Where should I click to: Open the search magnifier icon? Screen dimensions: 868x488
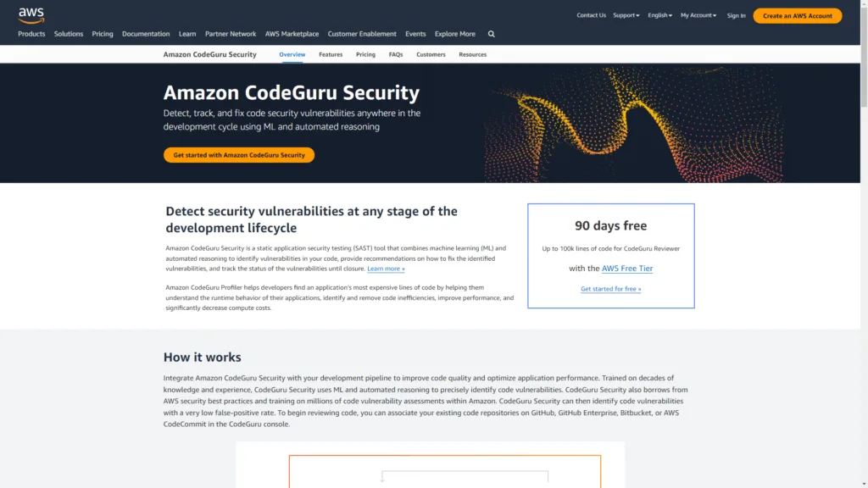(491, 34)
